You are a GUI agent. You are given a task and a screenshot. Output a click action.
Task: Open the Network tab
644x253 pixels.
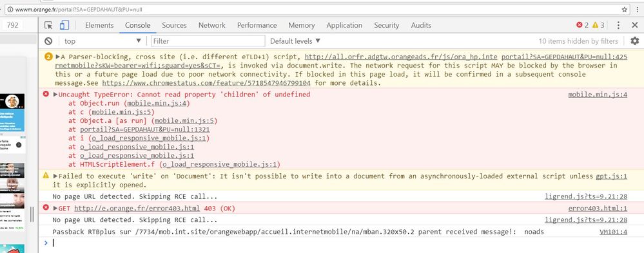coord(212,25)
